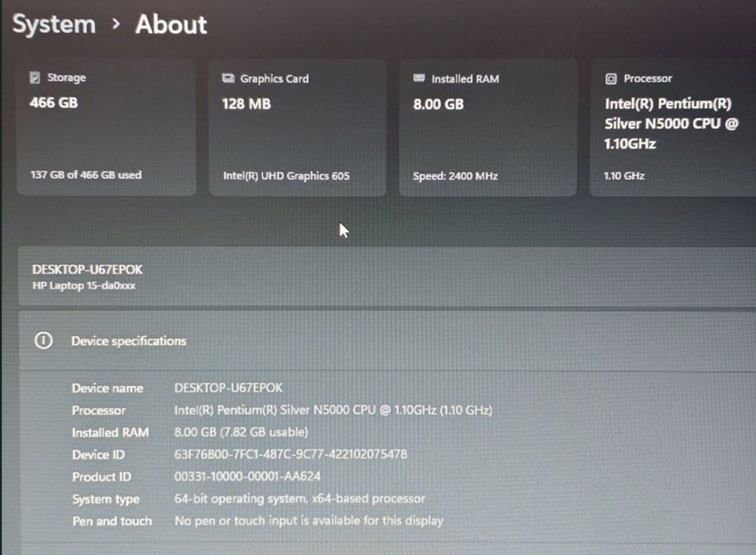Select the Processor value in the specifications list
This screenshot has width=756, height=555.
(x=333, y=410)
